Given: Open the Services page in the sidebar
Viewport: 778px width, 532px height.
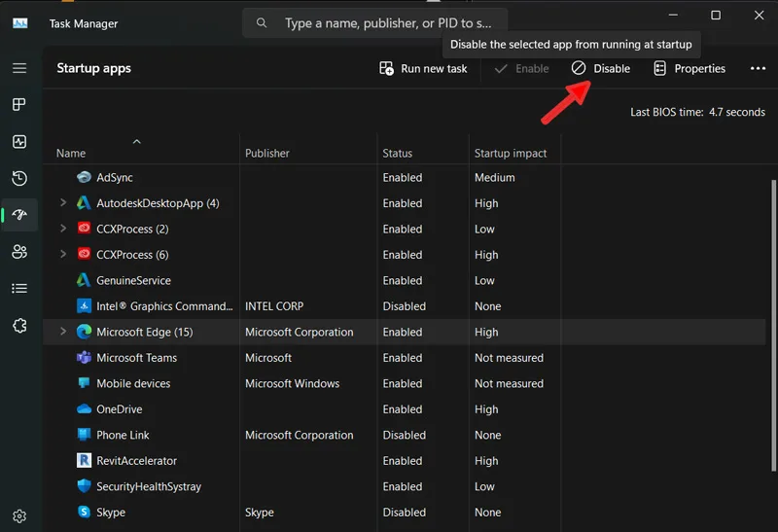Looking at the screenshot, I should (19, 326).
